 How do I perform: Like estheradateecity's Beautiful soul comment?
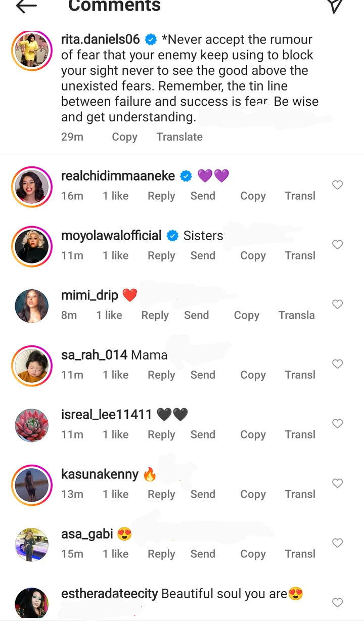(338, 603)
